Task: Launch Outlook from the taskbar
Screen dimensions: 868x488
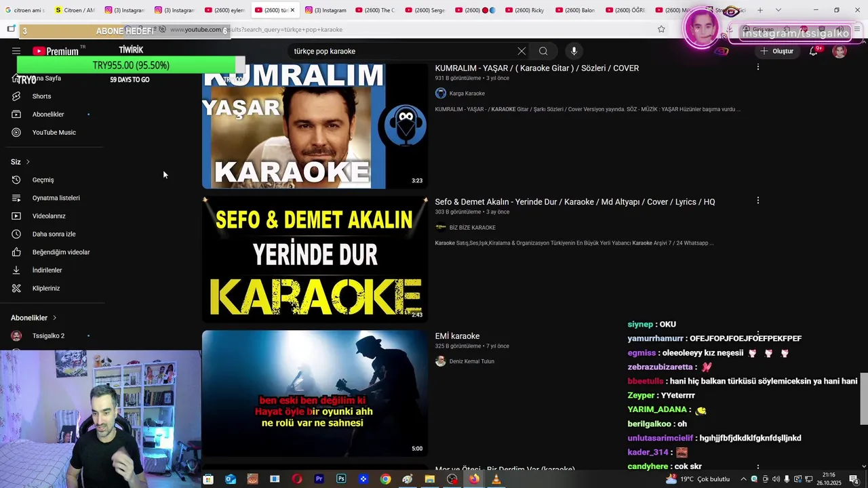Action: click(x=231, y=479)
